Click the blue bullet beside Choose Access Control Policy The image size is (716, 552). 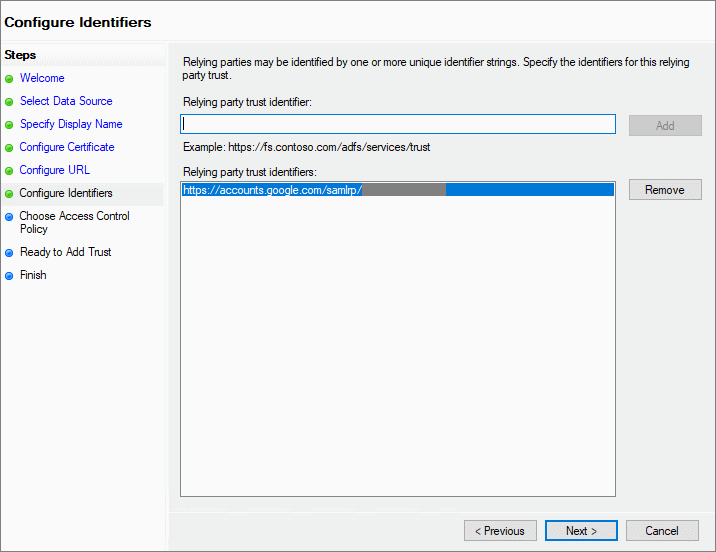tap(9, 217)
